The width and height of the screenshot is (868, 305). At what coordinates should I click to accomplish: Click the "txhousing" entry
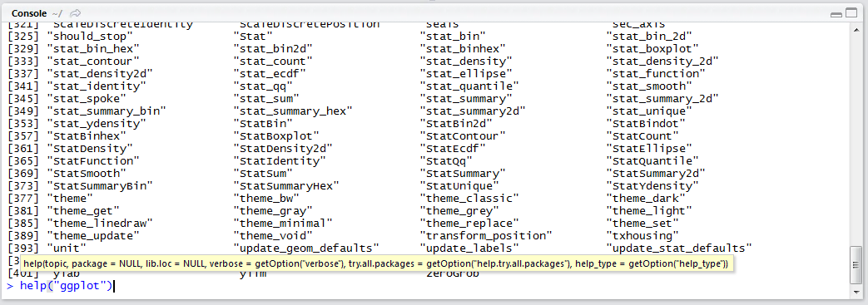pos(642,235)
